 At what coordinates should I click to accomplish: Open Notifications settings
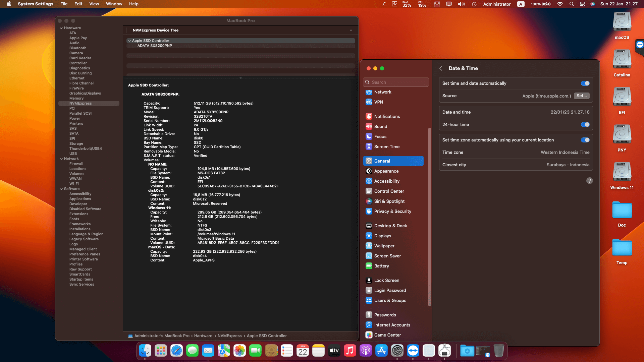pos(387,116)
